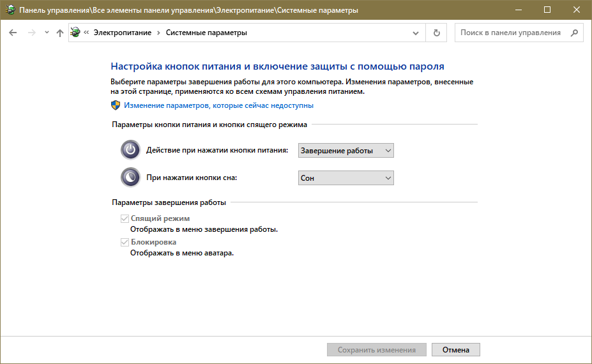Click the sleep button moon icon
This screenshot has width=592, height=364.
pos(130,178)
